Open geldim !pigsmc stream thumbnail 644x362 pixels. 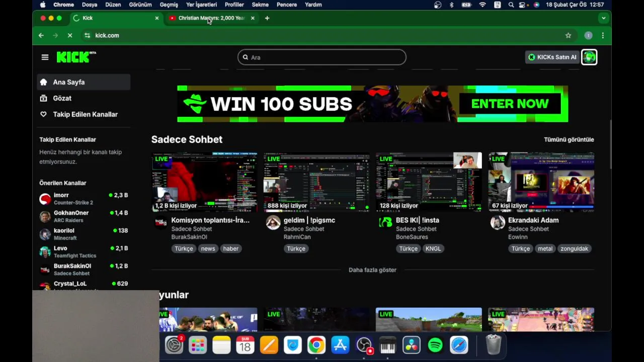tap(316, 182)
